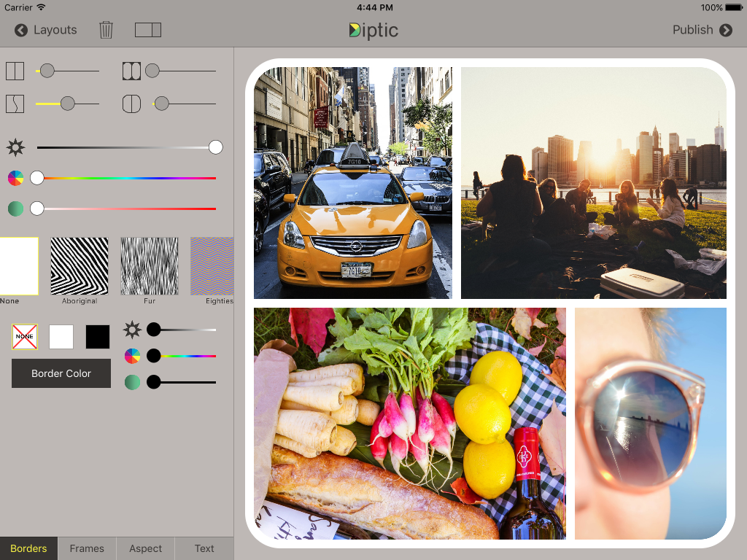Select the None texture thumbnail
Image resolution: width=747 pixels, height=560 pixels.
click(19, 266)
